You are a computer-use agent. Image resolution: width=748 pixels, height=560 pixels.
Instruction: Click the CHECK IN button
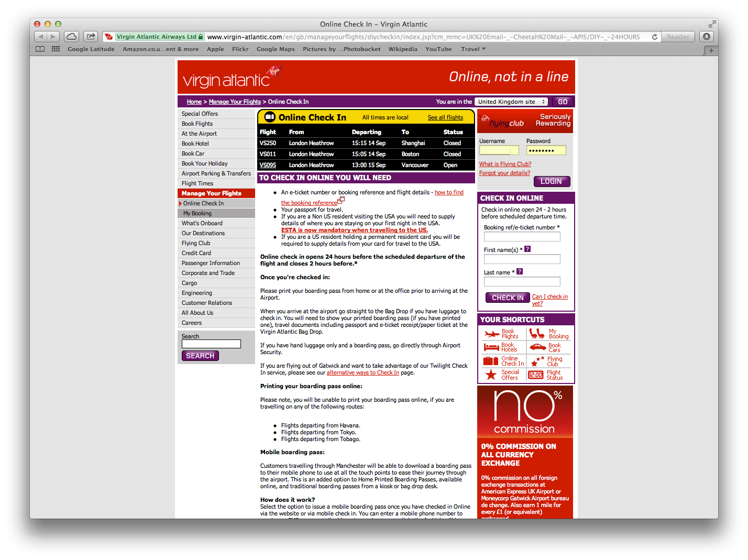pyautogui.click(x=508, y=298)
